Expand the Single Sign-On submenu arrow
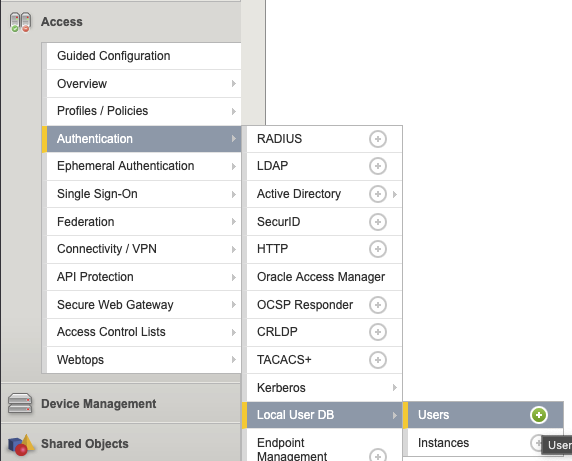Screen dimensions: 572x461 coord(234,194)
